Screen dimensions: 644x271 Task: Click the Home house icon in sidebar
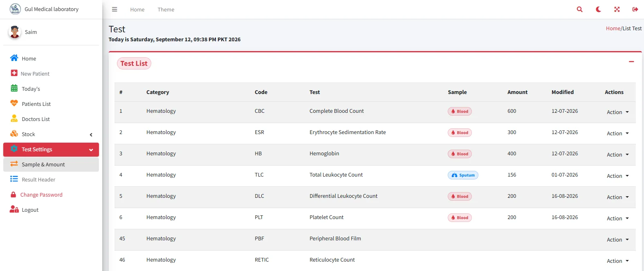point(14,58)
